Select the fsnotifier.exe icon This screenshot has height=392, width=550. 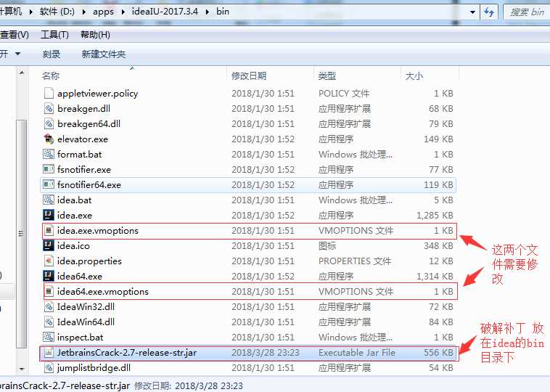49,170
